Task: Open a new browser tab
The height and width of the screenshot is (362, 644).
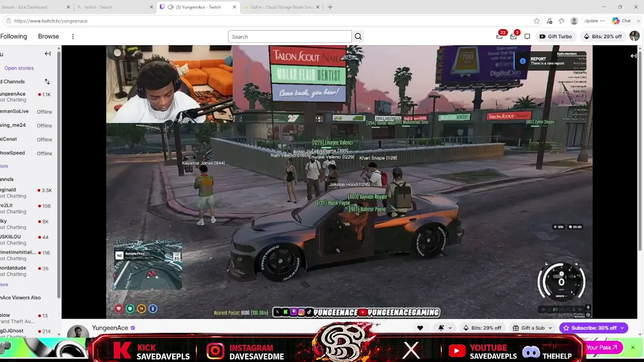Action: 330,7
